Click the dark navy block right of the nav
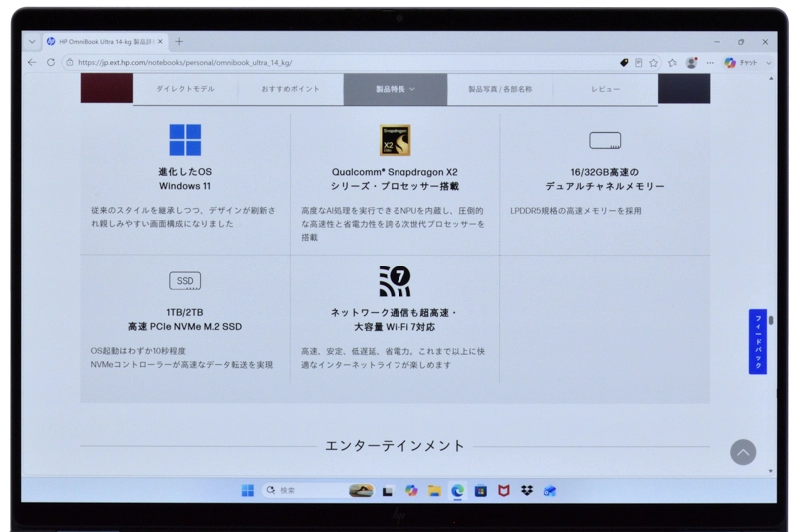The width and height of the screenshot is (799, 532). (x=684, y=88)
